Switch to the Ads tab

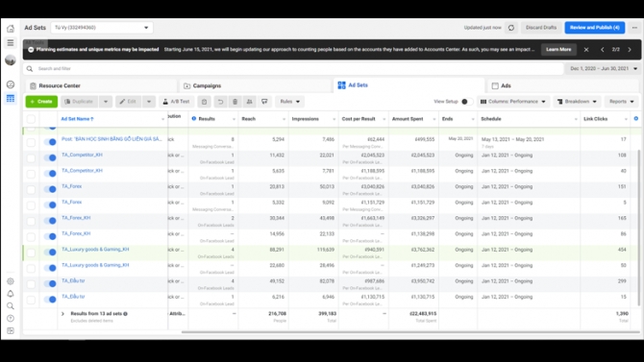562,85
